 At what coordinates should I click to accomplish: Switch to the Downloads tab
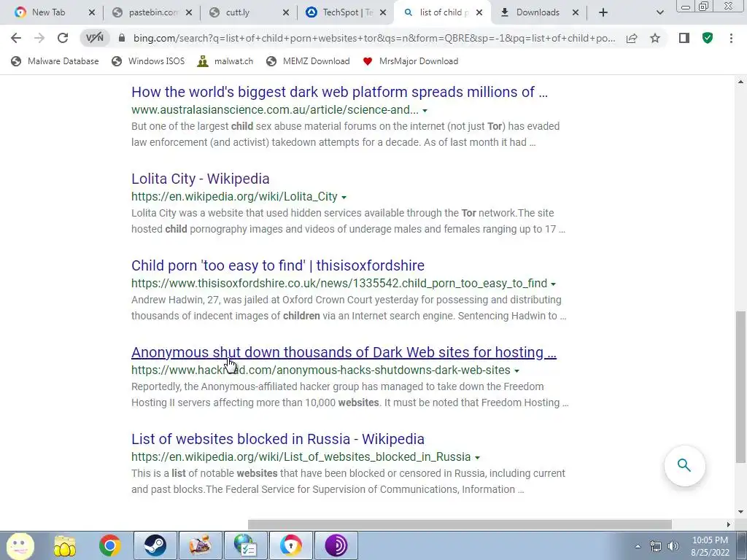(x=538, y=12)
